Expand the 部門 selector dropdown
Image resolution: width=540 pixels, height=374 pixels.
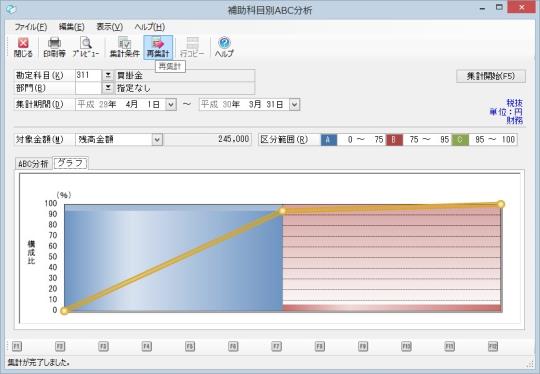(108, 88)
